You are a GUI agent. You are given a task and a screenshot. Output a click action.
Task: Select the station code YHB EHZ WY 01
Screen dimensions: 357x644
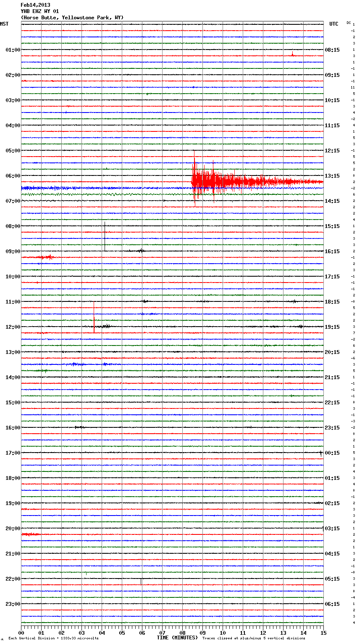(40, 11)
